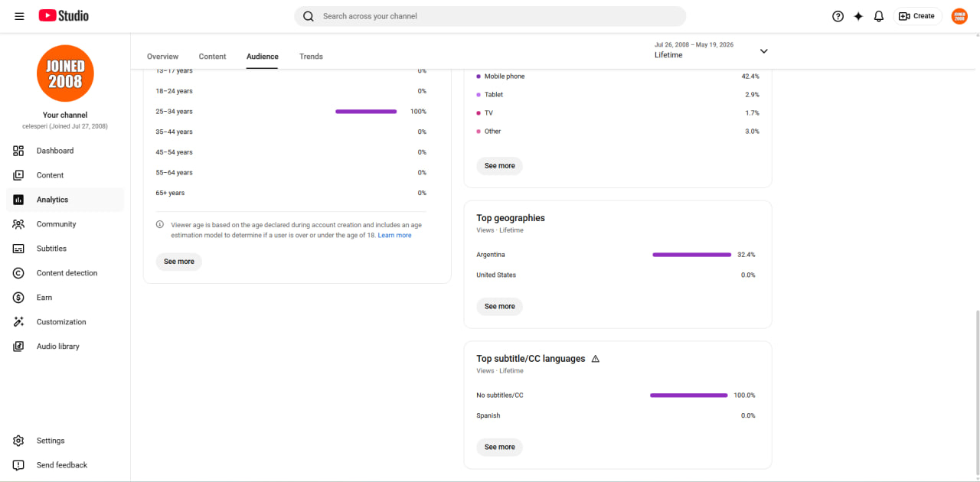The width and height of the screenshot is (980, 482).
Task: Open Subtitles in the sidebar
Action: tap(65, 249)
